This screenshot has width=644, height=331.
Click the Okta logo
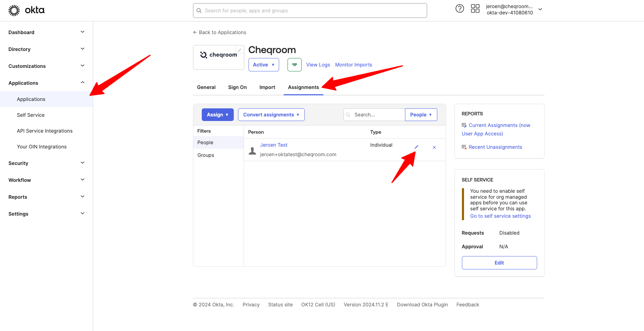27,10
